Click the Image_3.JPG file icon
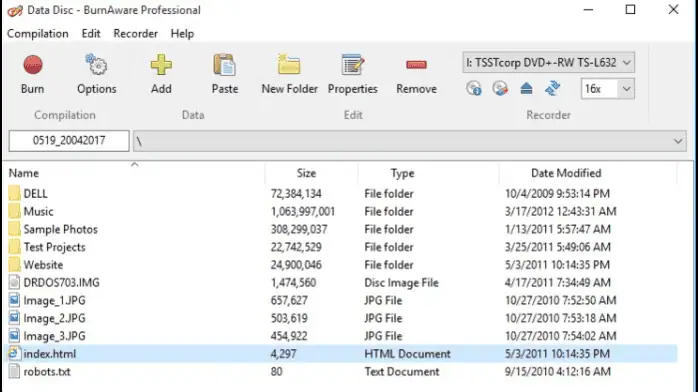 [14, 336]
